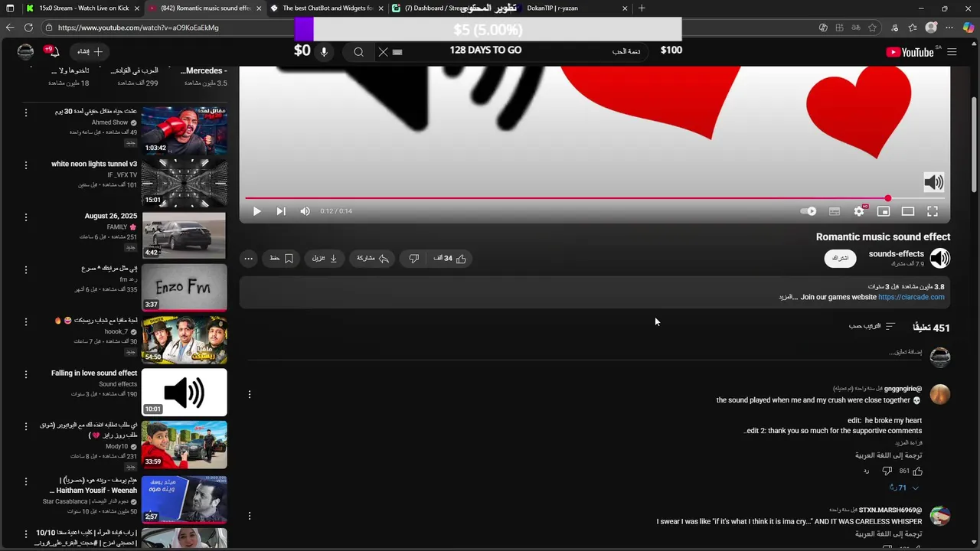
Task: Like the video (34 thousand likes)
Action: [450, 259]
